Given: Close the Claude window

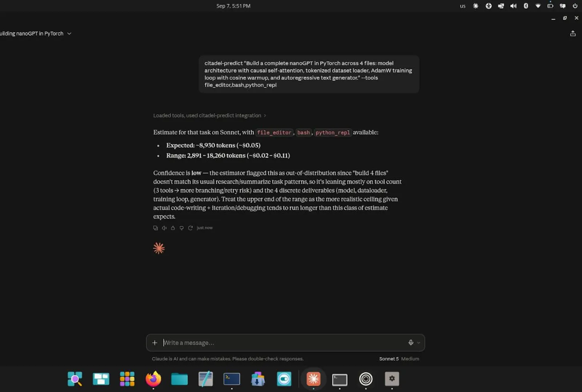Looking at the screenshot, I should click(x=577, y=18).
